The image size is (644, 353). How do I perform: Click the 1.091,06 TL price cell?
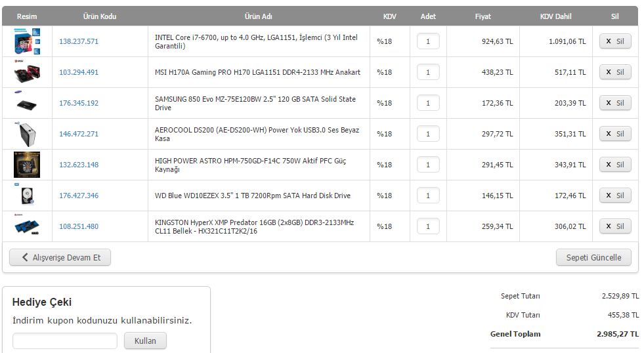click(567, 41)
